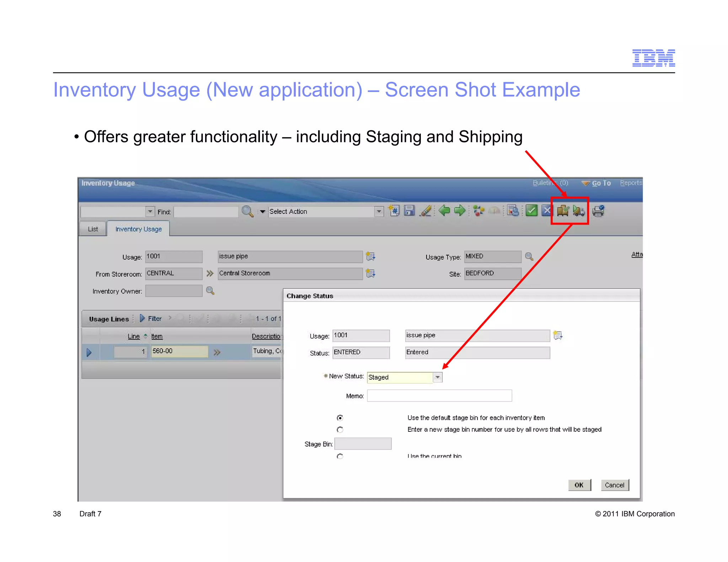This screenshot has width=728, height=562.
Task: Switch to the Inventory Usage tab
Action: pyautogui.click(x=139, y=229)
